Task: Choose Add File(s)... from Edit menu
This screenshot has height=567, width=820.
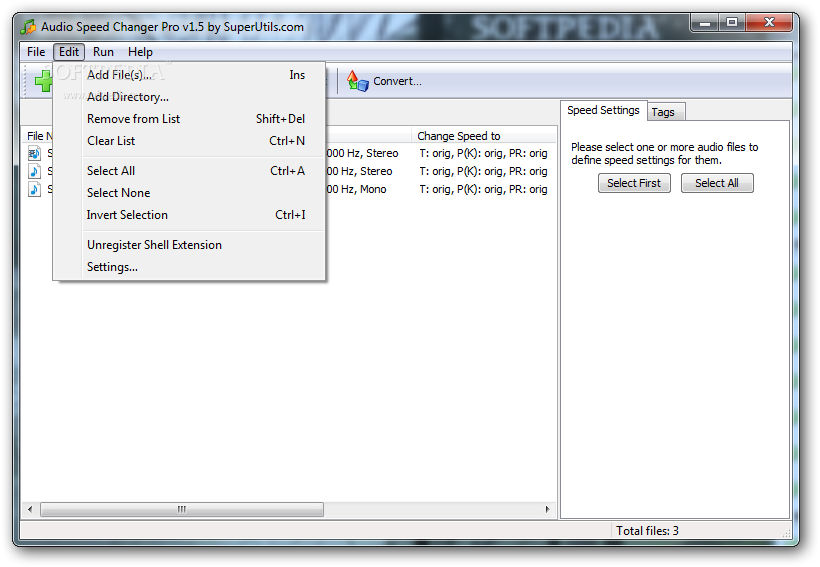Action: [x=189, y=75]
